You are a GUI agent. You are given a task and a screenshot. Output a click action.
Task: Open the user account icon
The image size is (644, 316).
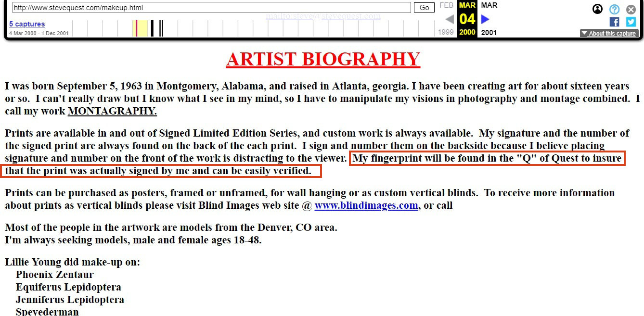point(597,9)
